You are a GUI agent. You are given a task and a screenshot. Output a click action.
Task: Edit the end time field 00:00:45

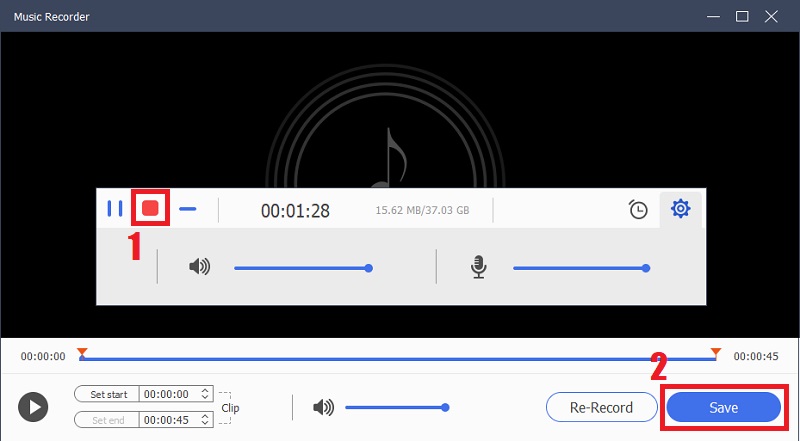[169, 420]
